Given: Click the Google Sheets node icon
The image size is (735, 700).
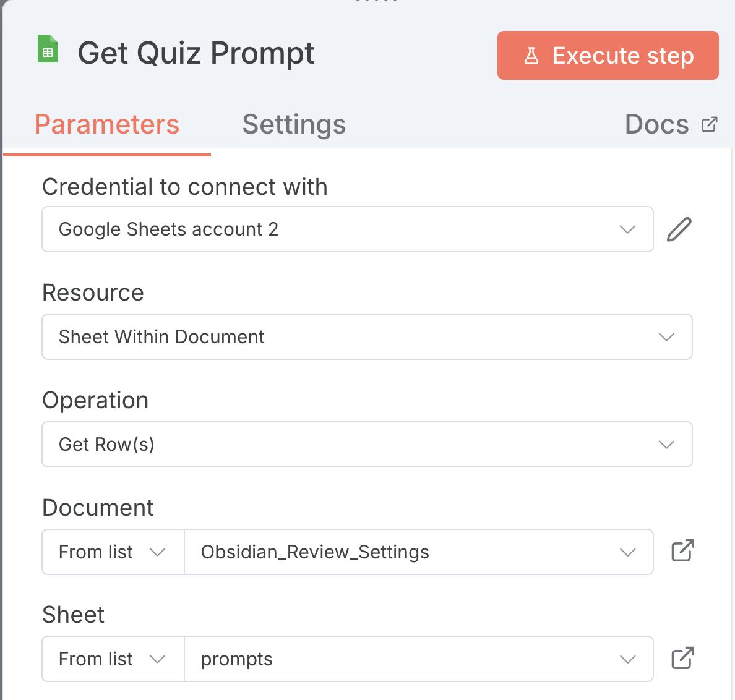Looking at the screenshot, I should click(48, 49).
